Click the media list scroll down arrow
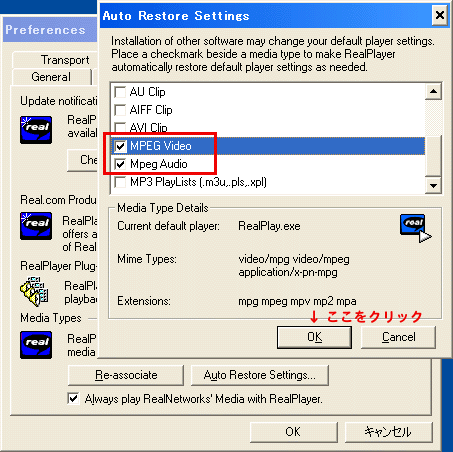 [433, 185]
